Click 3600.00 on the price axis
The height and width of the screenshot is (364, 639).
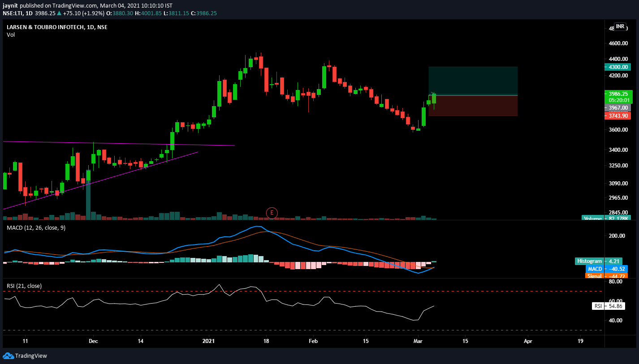(x=617, y=130)
